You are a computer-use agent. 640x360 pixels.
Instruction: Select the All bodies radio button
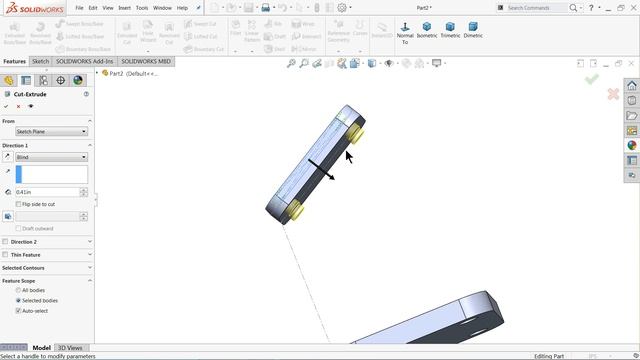pos(18,290)
